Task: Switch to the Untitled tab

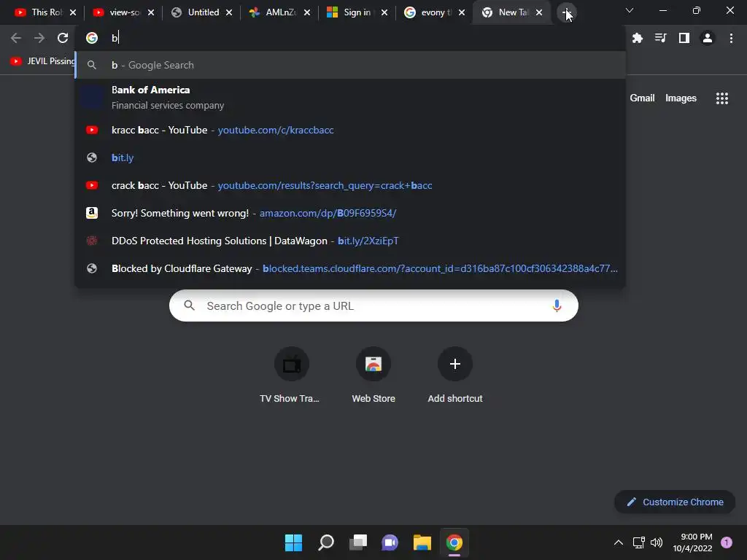Action: [197, 12]
